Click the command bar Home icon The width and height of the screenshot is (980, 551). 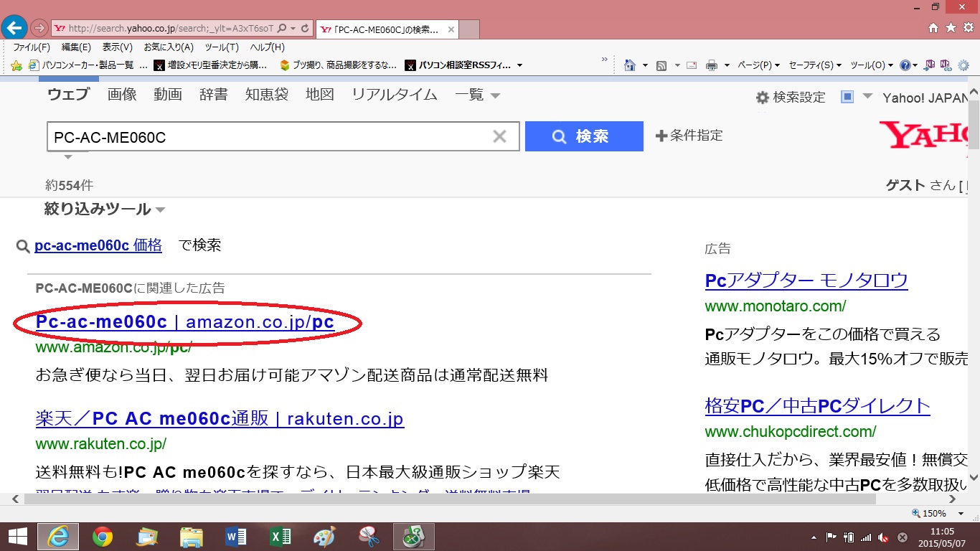[630, 65]
